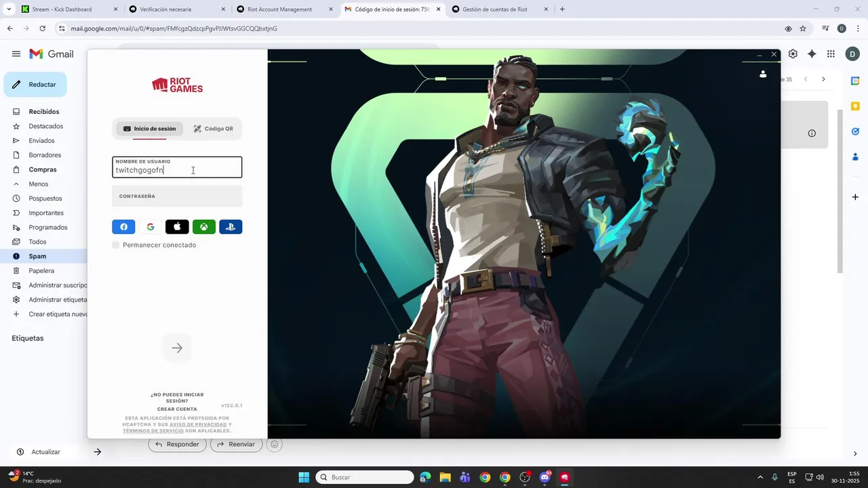Switch to Inicio de sesión tab

(x=149, y=129)
